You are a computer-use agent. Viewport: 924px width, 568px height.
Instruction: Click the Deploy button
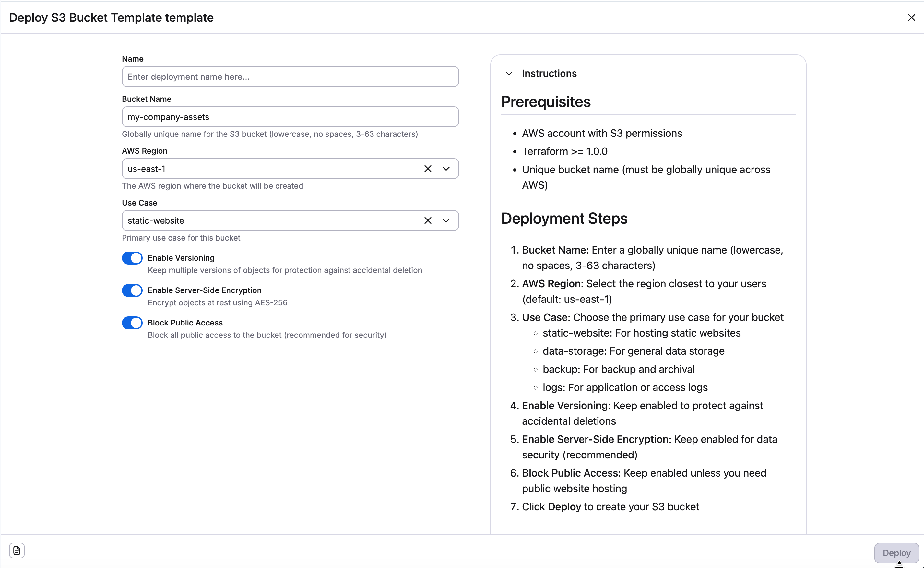pyautogui.click(x=896, y=552)
